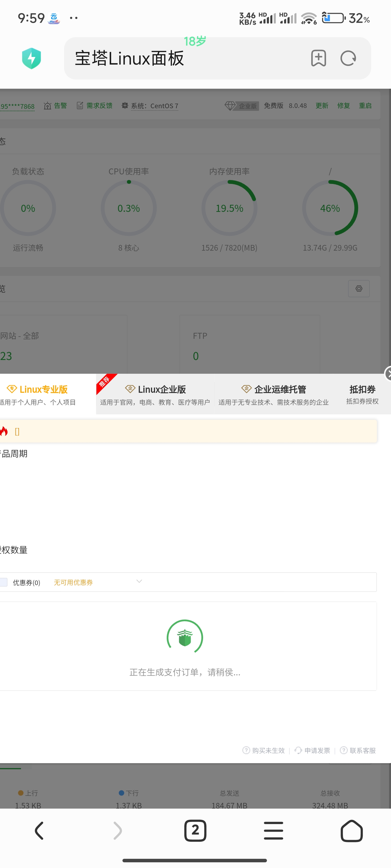Click the disk usage 46% gauge
The height and width of the screenshot is (868, 391).
pyautogui.click(x=330, y=208)
